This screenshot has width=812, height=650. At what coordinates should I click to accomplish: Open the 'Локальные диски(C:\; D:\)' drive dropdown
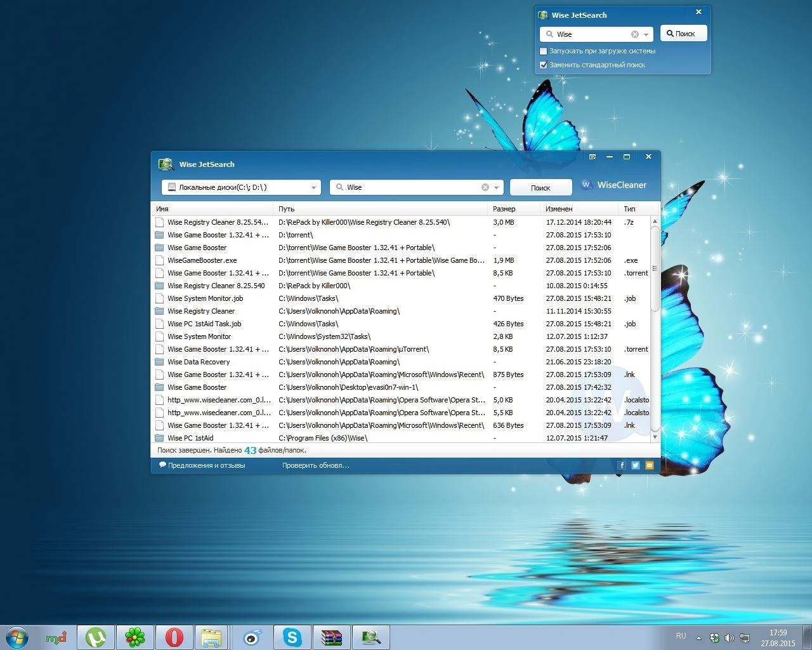pos(241,187)
